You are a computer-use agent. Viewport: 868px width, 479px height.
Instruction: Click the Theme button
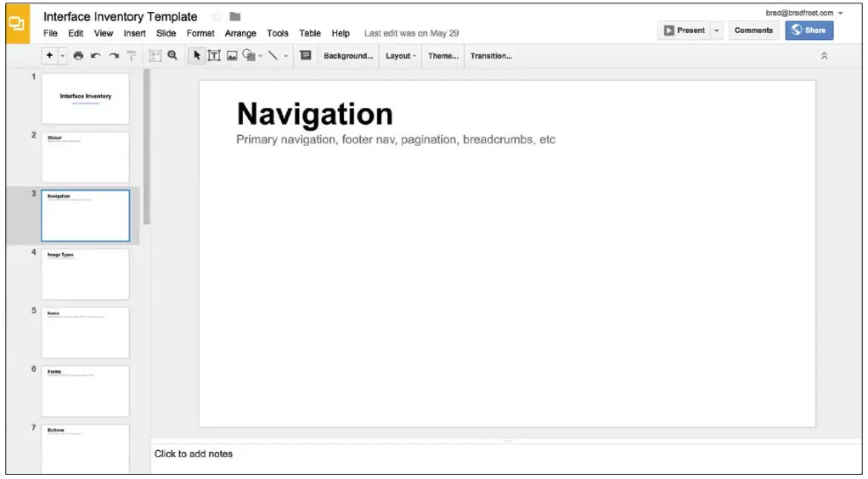442,56
